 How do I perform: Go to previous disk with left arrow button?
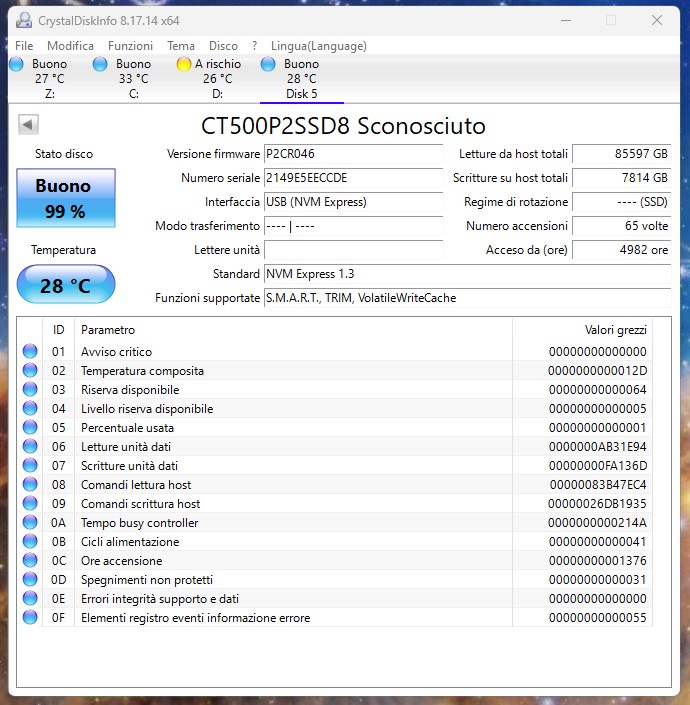click(x=28, y=125)
